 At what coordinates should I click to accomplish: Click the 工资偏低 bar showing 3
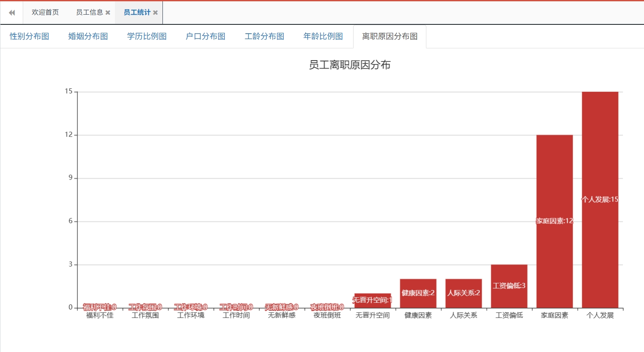click(x=508, y=285)
